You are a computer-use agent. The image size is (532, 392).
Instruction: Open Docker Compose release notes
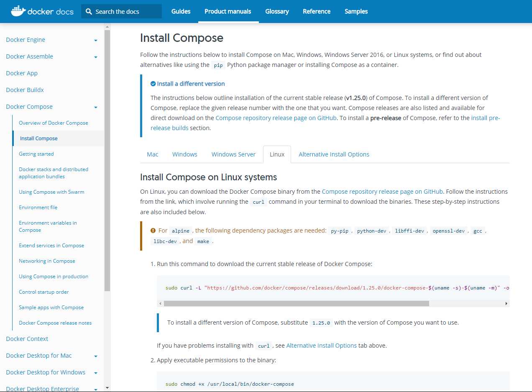55,323
